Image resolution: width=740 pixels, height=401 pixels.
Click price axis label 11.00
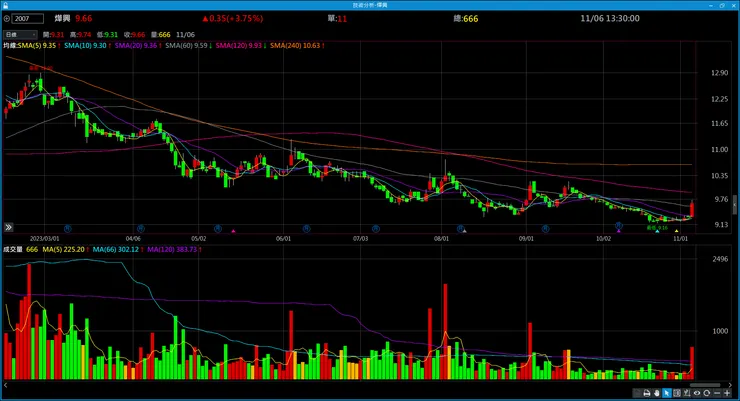719,149
